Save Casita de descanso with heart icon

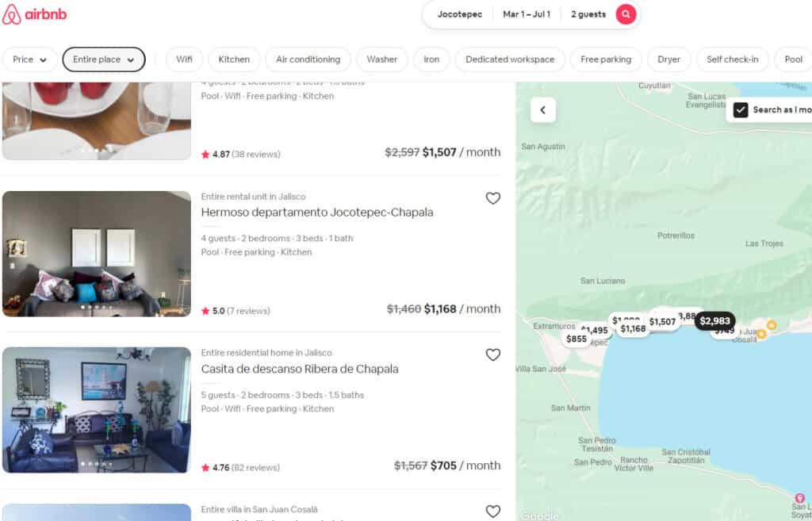tap(493, 354)
